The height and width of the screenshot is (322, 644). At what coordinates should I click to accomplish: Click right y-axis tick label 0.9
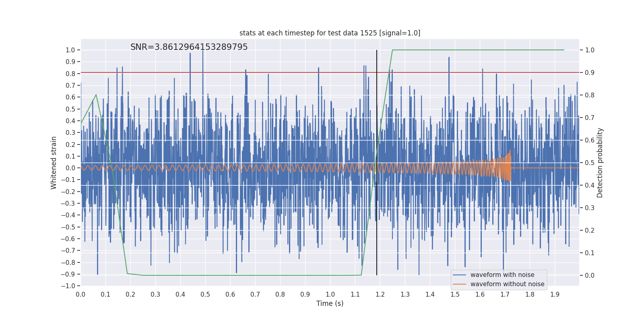pyautogui.click(x=590, y=72)
